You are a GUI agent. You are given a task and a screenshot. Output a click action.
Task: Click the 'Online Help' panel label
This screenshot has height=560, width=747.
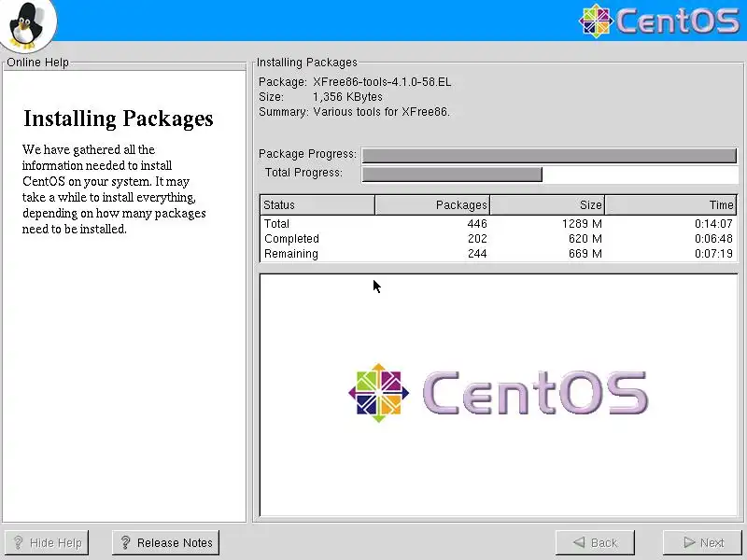[37, 63]
